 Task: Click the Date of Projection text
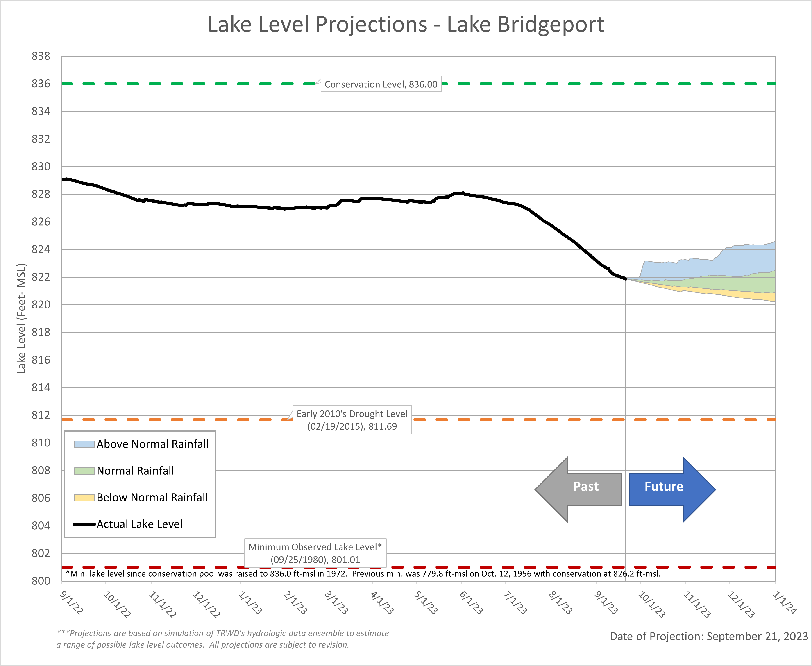coord(709,637)
